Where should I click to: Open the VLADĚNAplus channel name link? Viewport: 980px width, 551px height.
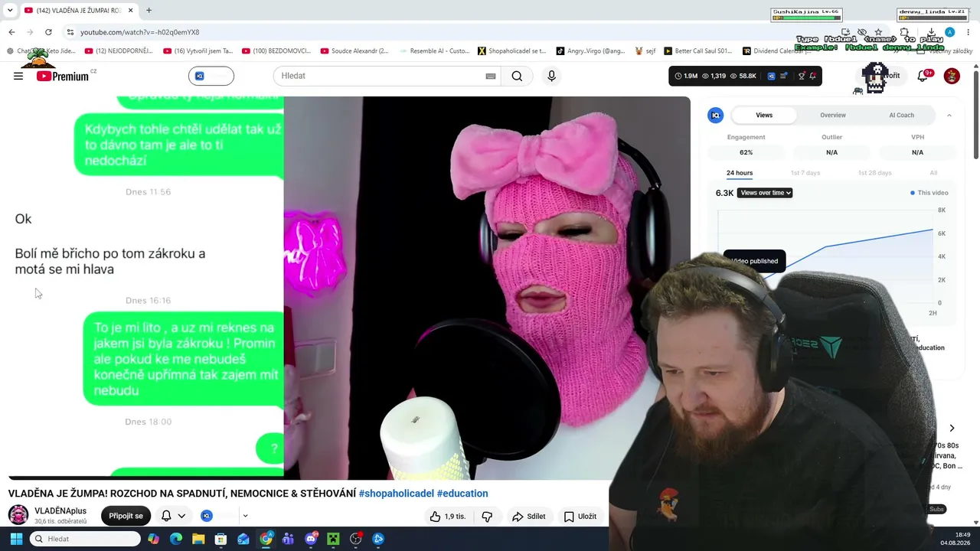click(60, 510)
